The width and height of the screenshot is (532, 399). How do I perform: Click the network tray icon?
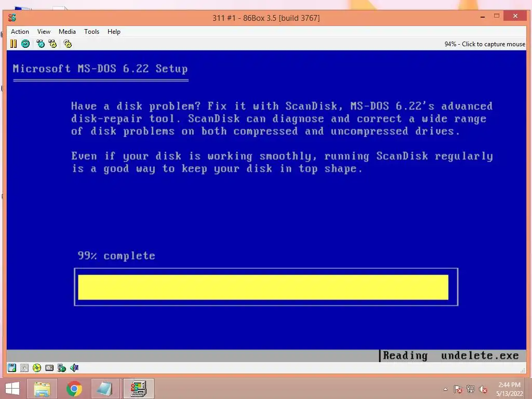point(471,389)
